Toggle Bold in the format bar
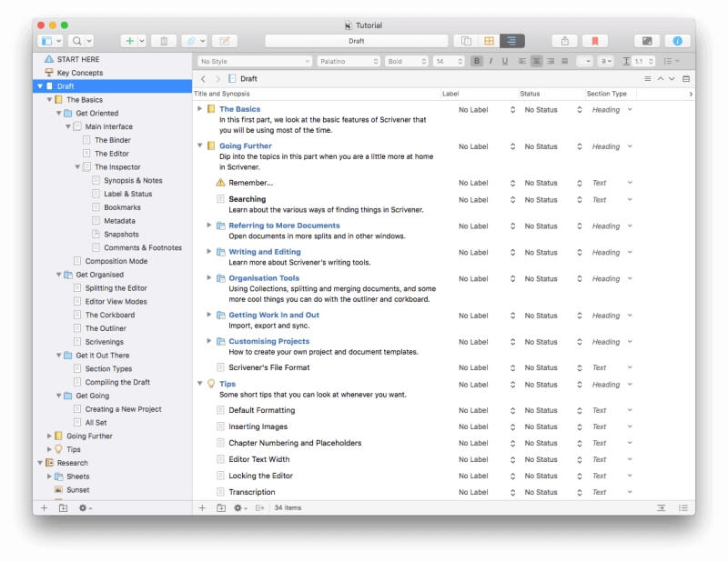This screenshot has width=728, height=562. [x=476, y=61]
